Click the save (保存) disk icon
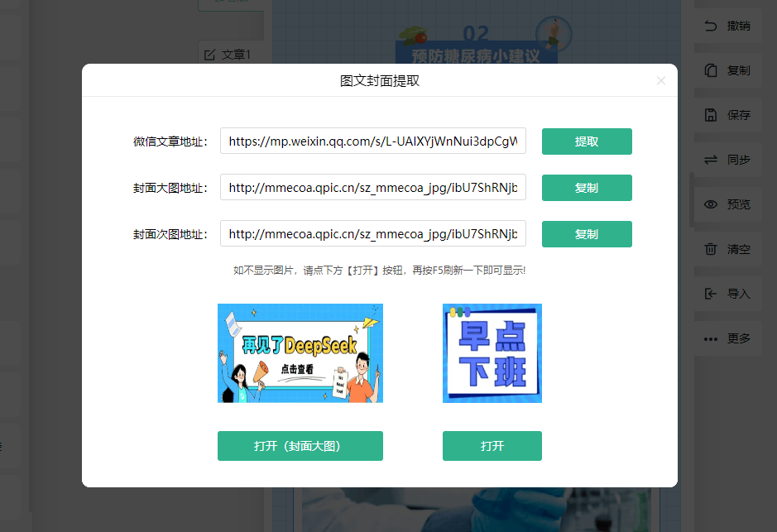The height and width of the screenshot is (532, 777). 710,115
